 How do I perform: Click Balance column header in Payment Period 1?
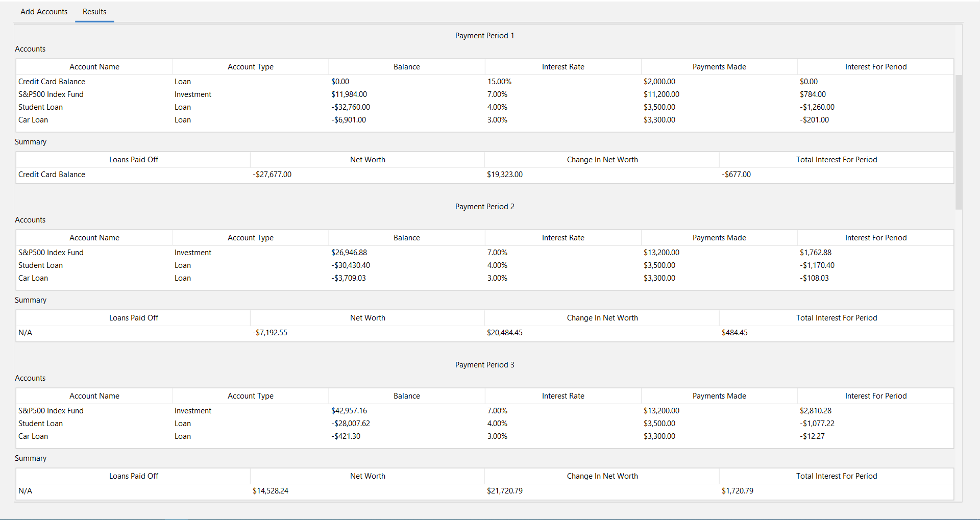pos(407,67)
